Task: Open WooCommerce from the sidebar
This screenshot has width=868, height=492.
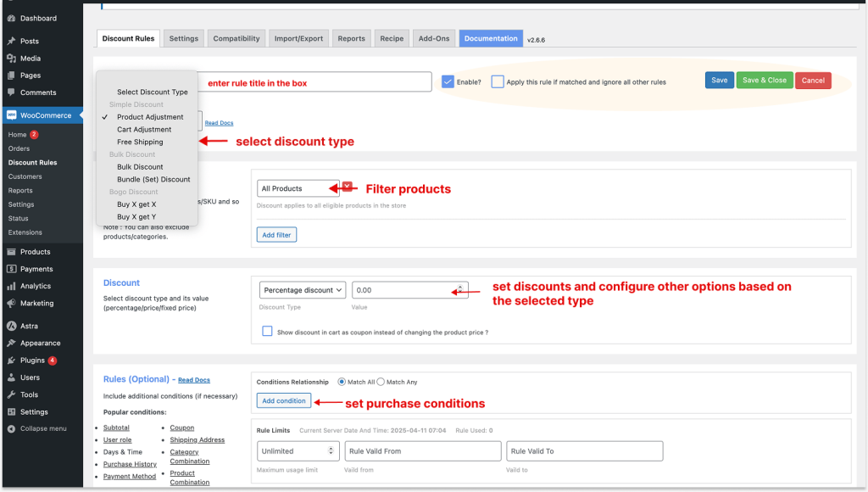Action: click(43, 114)
